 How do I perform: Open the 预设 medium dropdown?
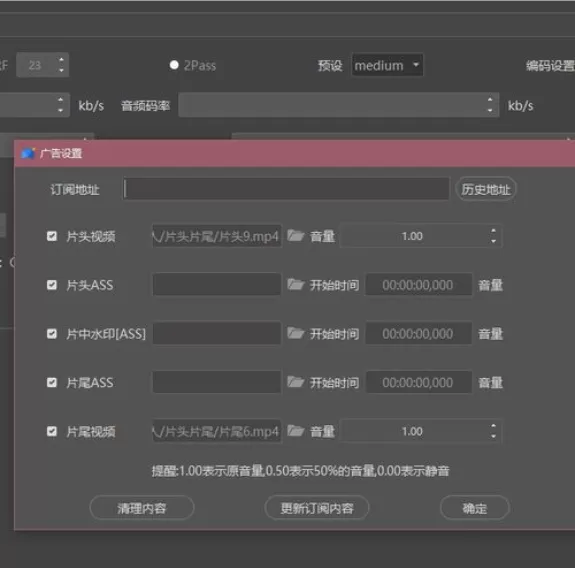[x=387, y=65]
